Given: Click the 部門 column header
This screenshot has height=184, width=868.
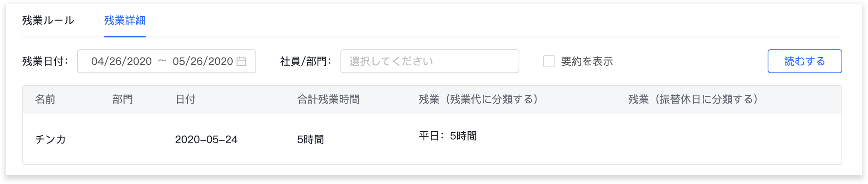Looking at the screenshot, I should click(x=122, y=99).
